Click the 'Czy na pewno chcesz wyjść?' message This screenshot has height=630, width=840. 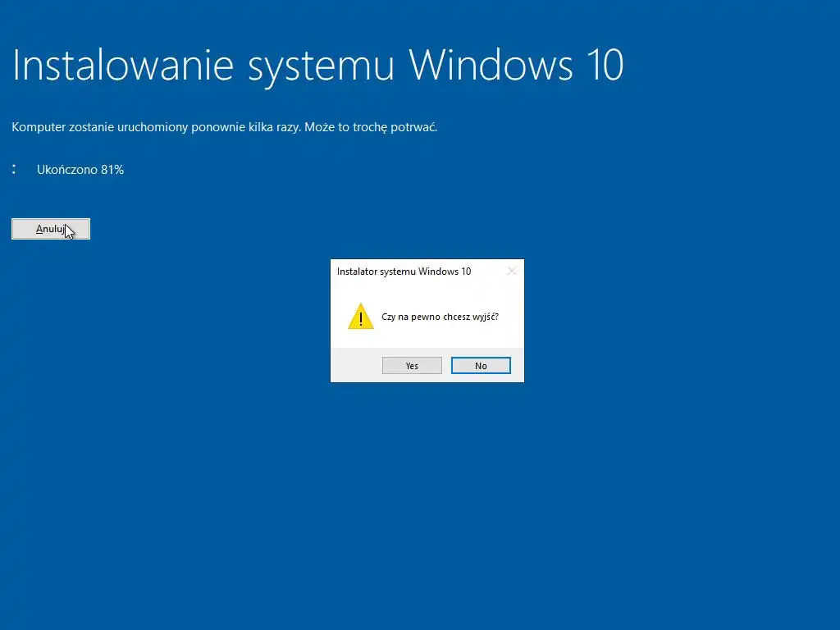pos(440,317)
